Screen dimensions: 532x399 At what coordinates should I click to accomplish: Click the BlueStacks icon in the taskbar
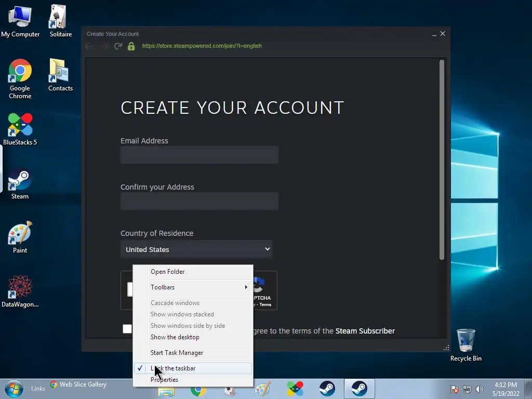point(295,389)
